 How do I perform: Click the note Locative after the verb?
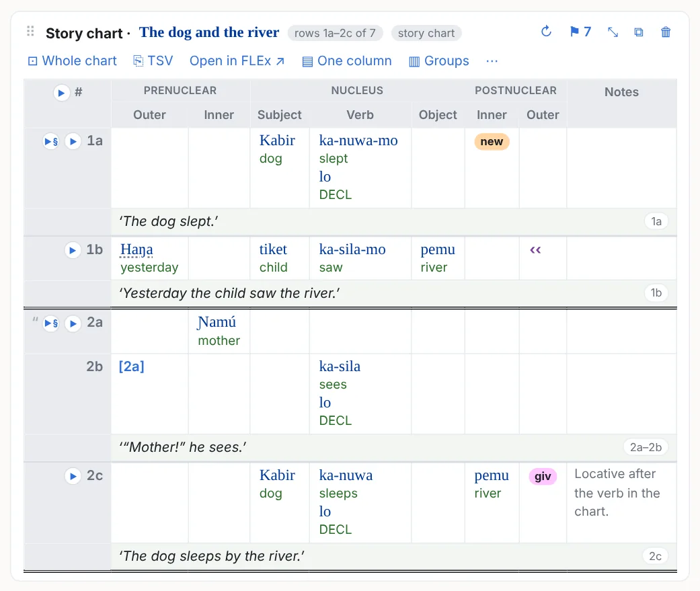coord(617,493)
